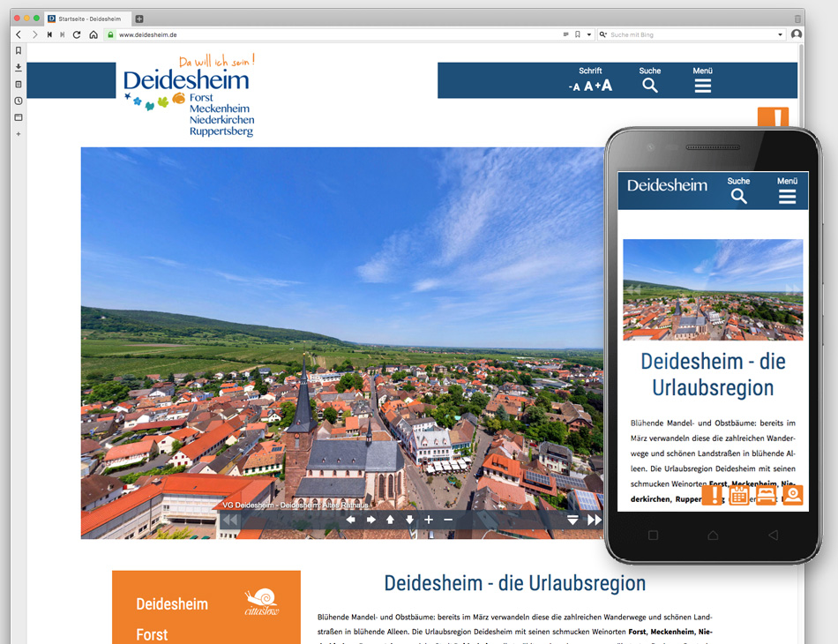Open the bookmarks panel in the sidebar
This screenshot has width=838, height=644.
point(19,50)
